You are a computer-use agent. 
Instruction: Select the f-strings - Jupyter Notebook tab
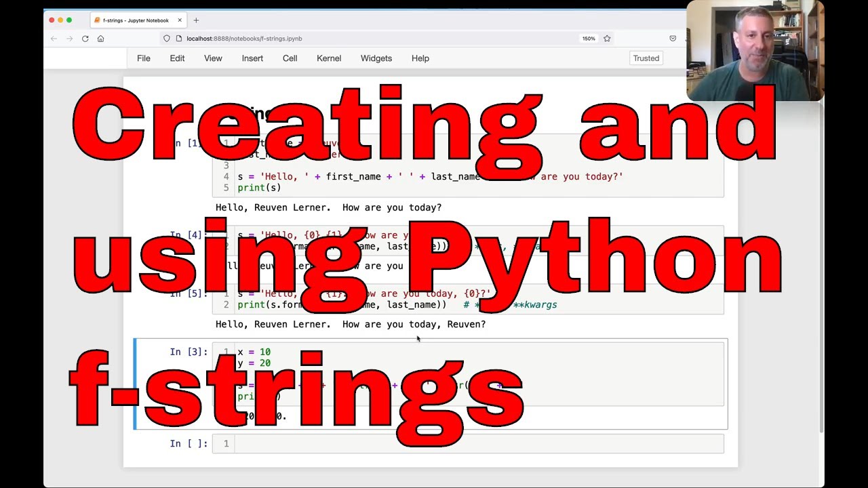[x=138, y=20]
